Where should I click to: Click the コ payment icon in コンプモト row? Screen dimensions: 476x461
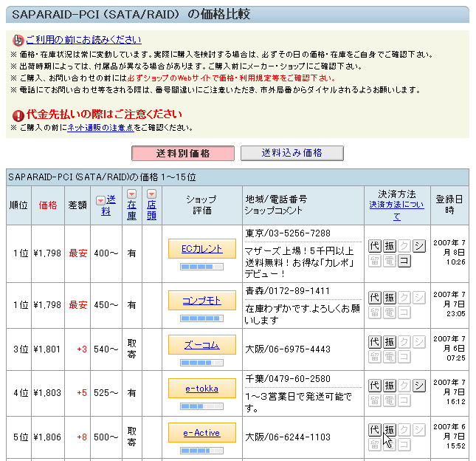[x=404, y=312]
